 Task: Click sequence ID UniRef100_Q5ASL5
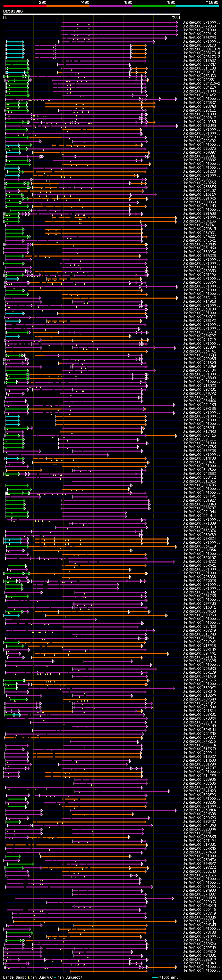(199, 229)
